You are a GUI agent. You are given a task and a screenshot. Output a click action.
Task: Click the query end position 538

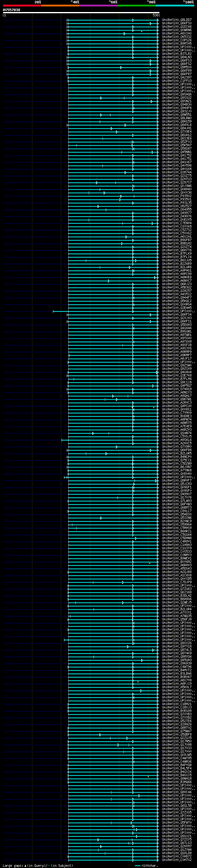[155, 15]
